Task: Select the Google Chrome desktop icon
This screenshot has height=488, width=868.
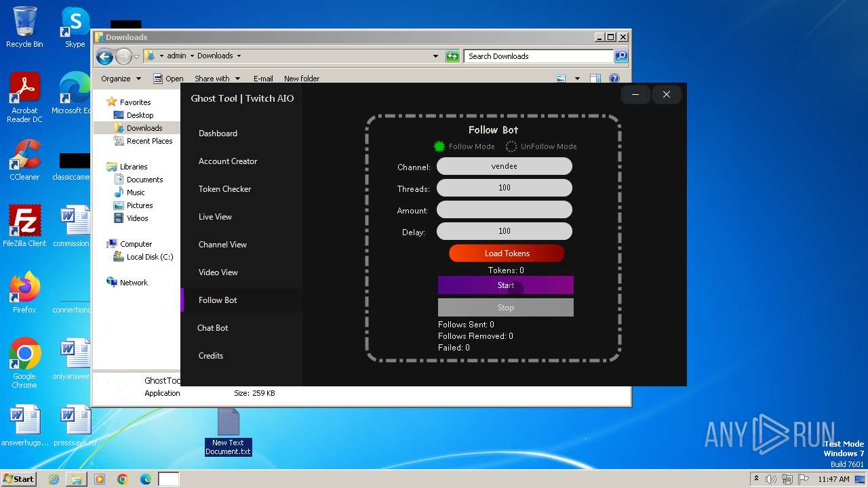Action: coord(24,363)
